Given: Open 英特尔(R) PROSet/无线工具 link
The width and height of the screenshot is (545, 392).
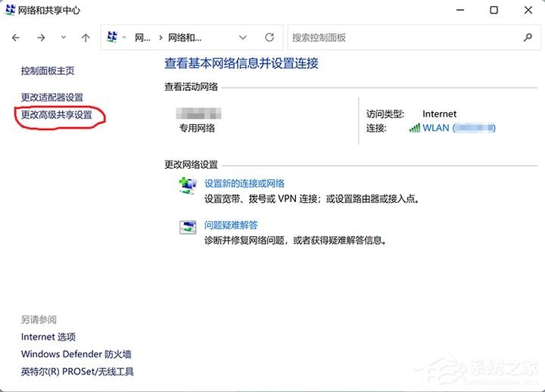Looking at the screenshot, I should [77, 372].
